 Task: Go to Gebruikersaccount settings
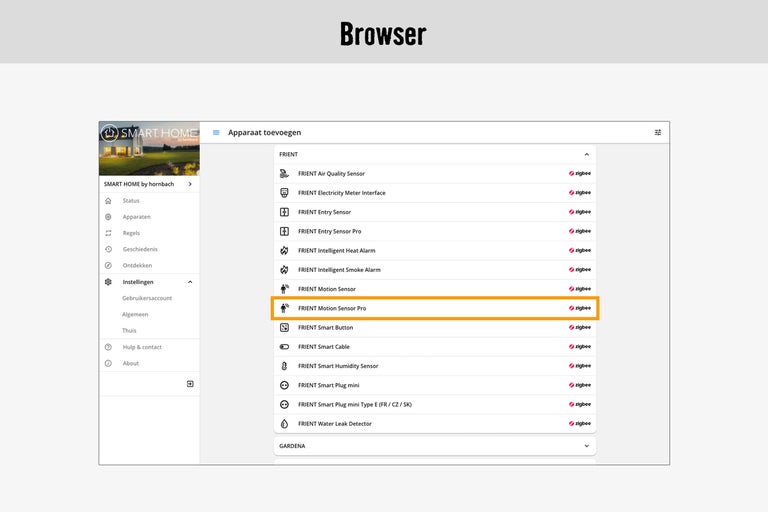(149, 298)
